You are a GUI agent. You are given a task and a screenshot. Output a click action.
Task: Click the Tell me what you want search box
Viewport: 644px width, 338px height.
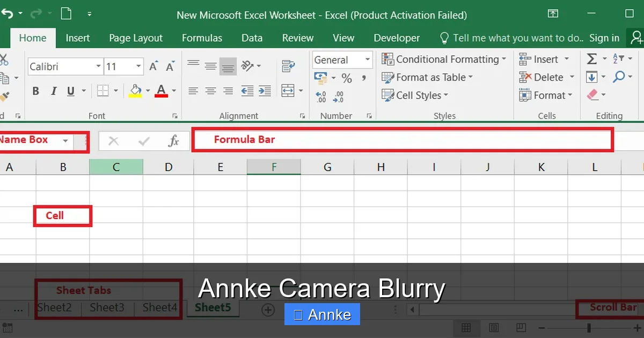point(511,38)
